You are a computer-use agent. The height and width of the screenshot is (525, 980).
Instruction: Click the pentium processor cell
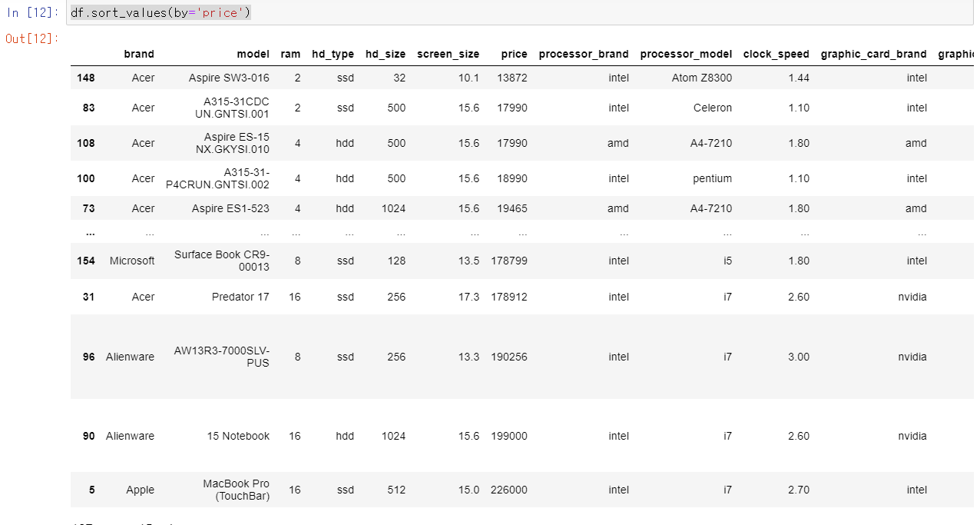713,178
